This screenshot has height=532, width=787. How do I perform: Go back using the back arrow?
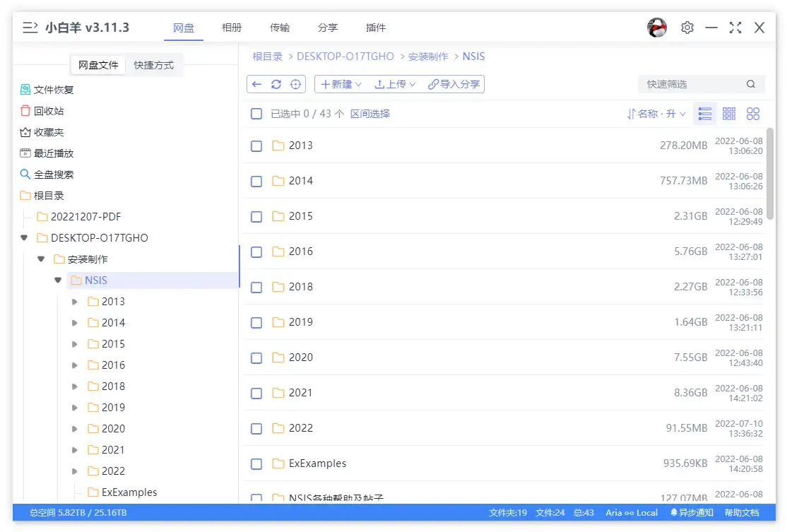click(x=259, y=83)
